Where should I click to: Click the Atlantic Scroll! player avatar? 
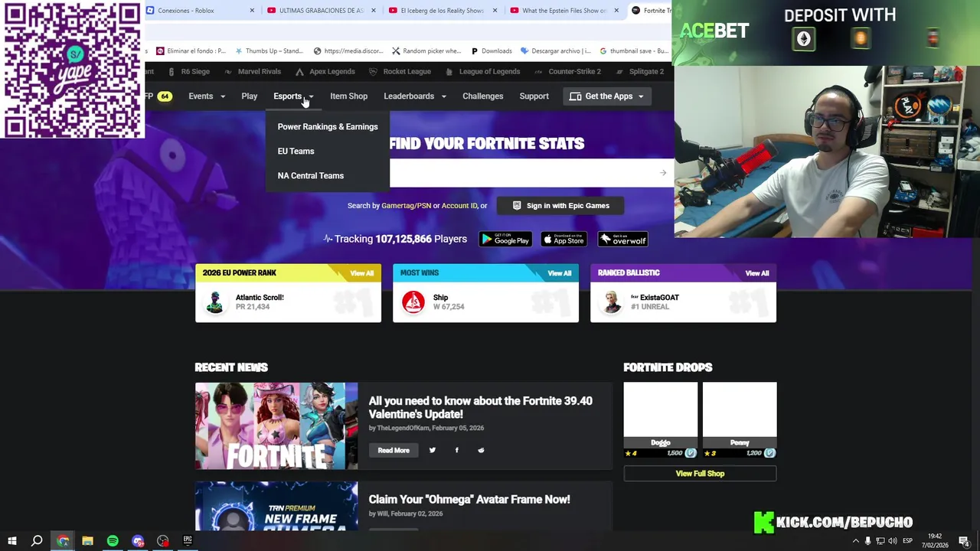coord(215,302)
